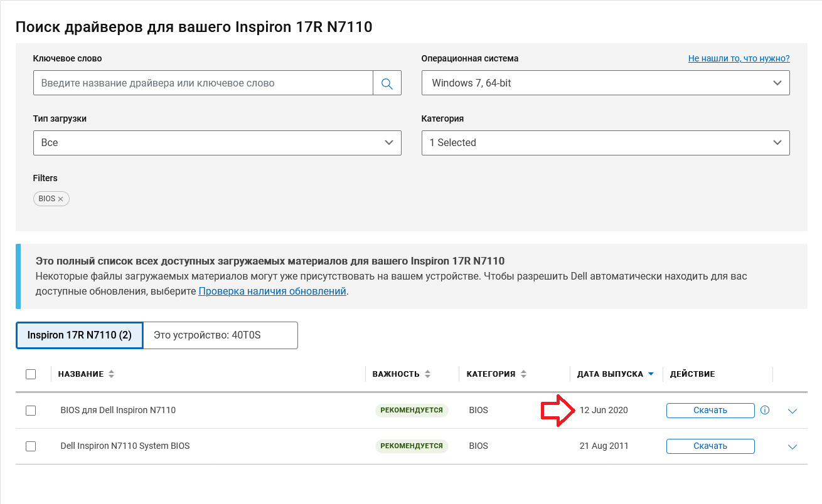Click Рекомендуется badge in the 12 Jun 2020 row
The image size is (822, 504).
pos(412,411)
